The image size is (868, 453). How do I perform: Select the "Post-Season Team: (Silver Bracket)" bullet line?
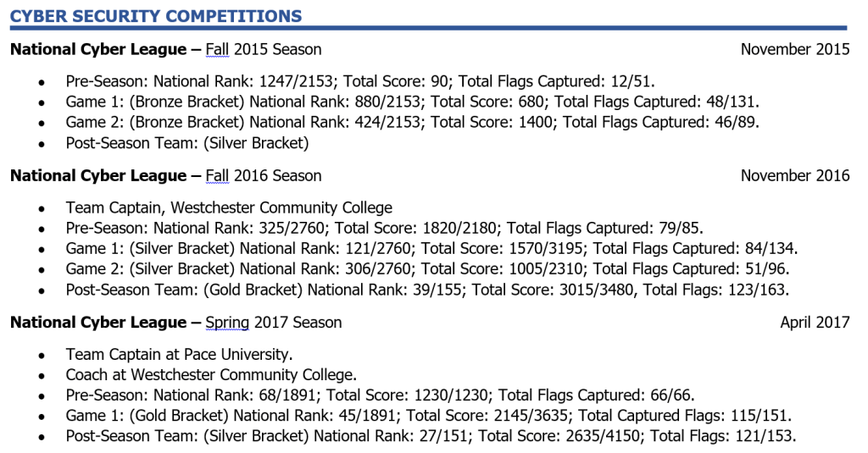[187, 143]
